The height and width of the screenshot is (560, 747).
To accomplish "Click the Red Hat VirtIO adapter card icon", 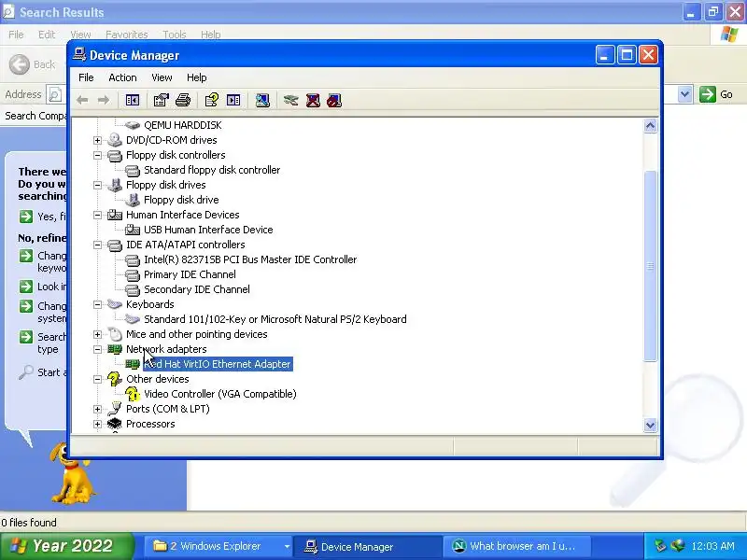I will coord(133,364).
